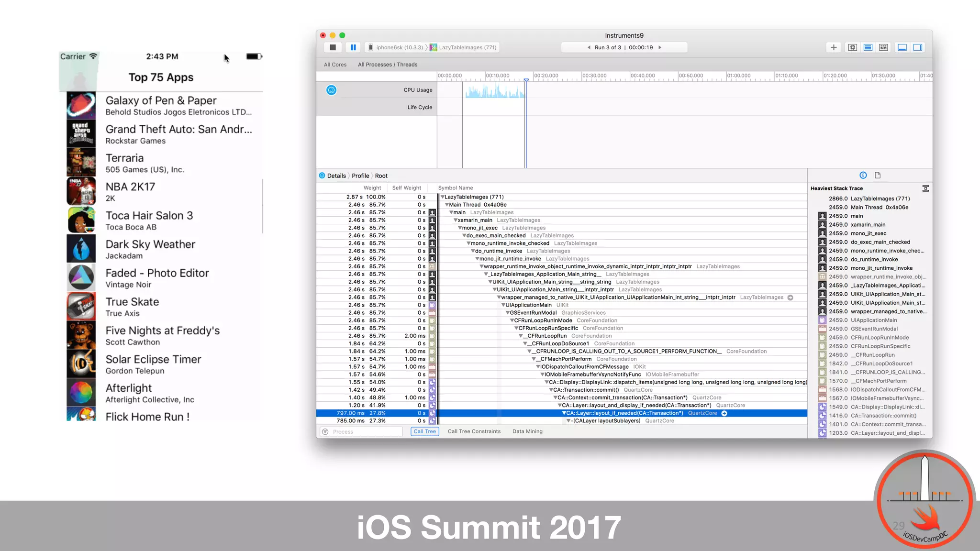The image size is (980, 551).
Task: Select the Life Cycle track
Action: tap(420, 107)
